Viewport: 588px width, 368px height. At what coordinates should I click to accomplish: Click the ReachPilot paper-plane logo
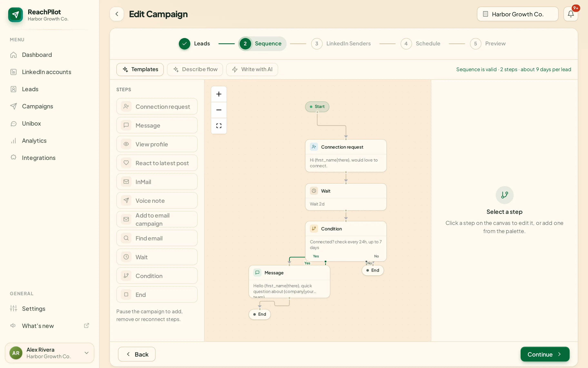click(15, 15)
